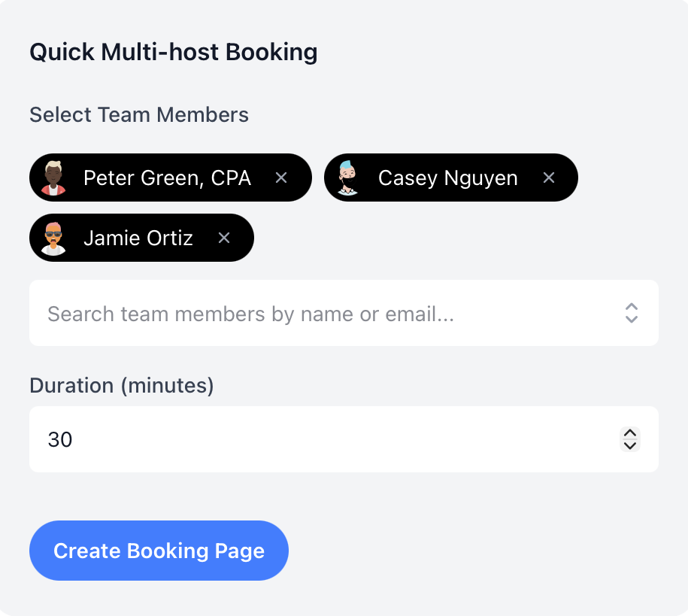Click Casey Nguyen's avatar icon

347,178
